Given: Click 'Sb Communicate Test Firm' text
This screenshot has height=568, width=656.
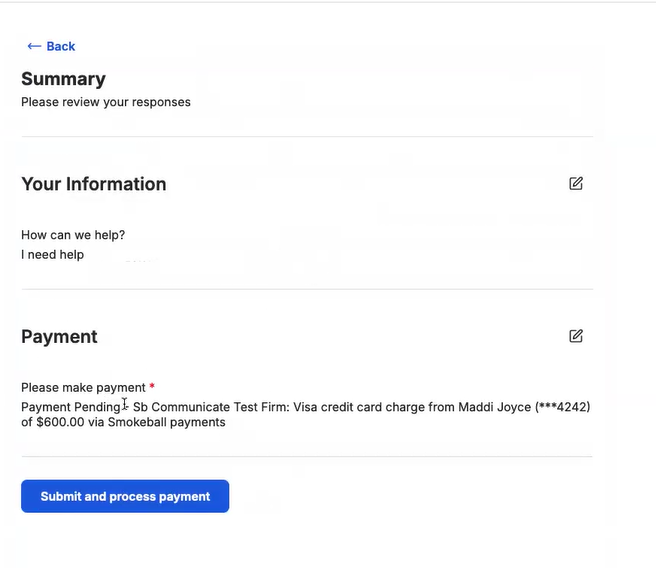Looking at the screenshot, I should click(x=211, y=407).
